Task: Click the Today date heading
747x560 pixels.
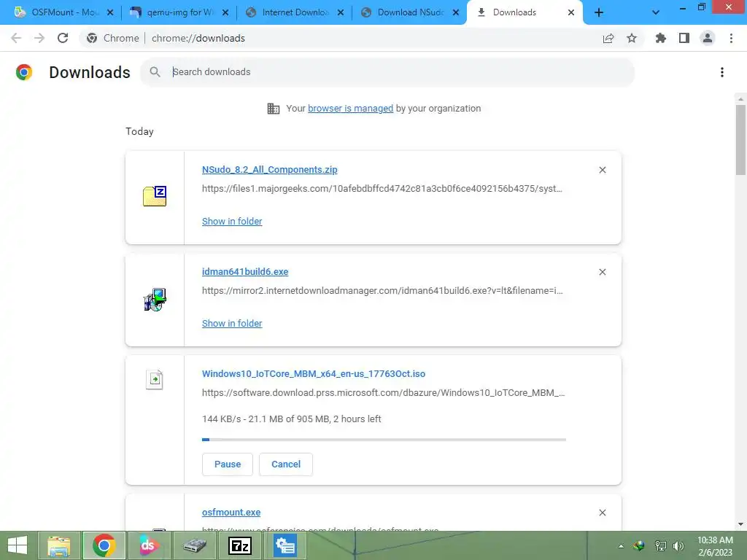Action: [139, 131]
